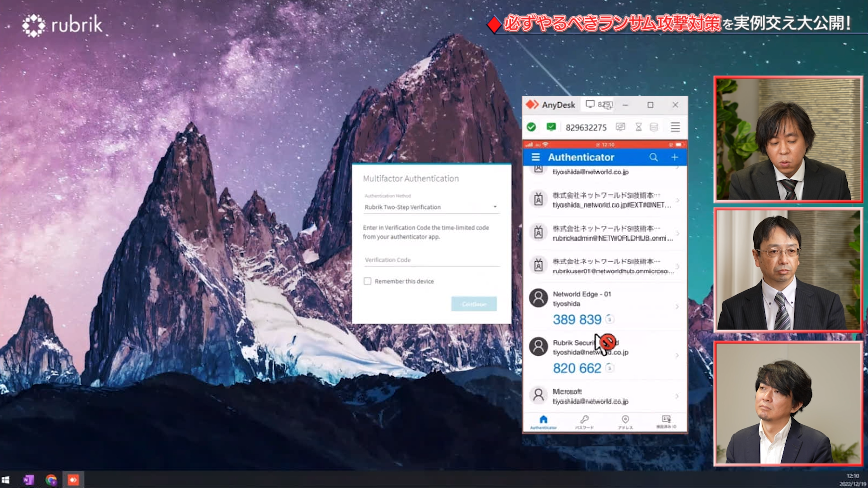Screen dimensions: 868x488
Task: Open OneNote from the taskbar
Action: pos(28,480)
